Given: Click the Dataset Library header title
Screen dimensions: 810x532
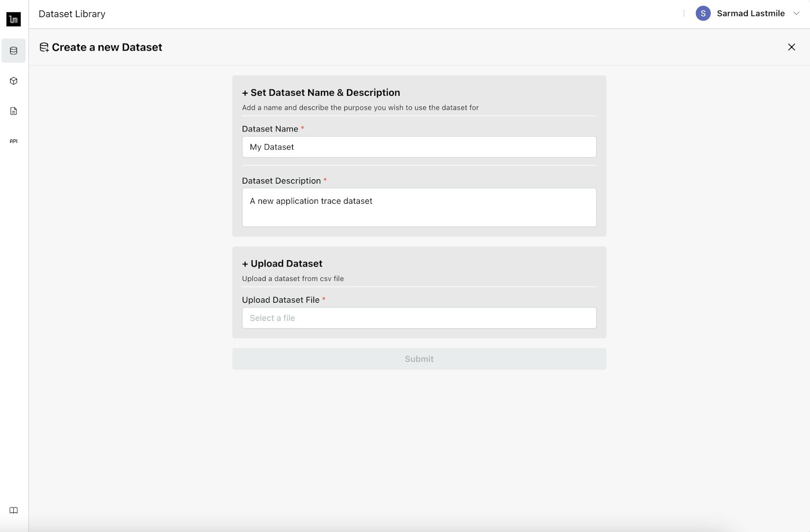Looking at the screenshot, I should pos(72,14).
